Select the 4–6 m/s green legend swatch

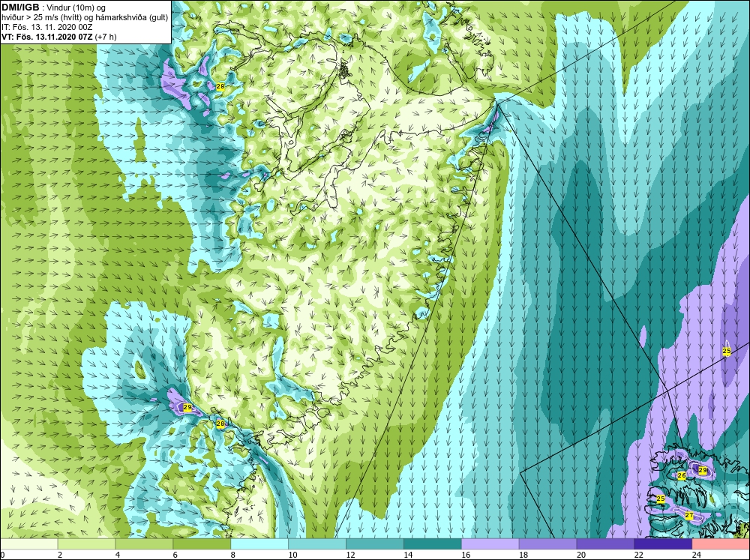point(145,544)
